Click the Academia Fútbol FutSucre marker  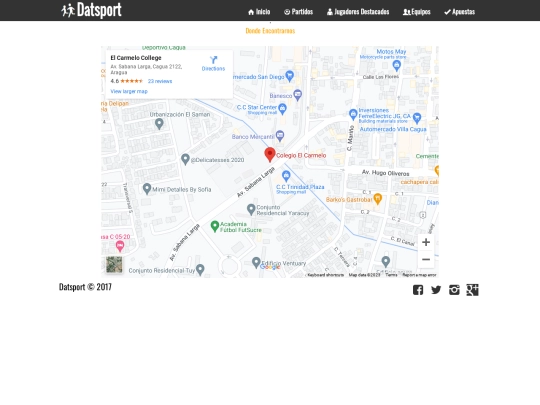click(215, 226)
